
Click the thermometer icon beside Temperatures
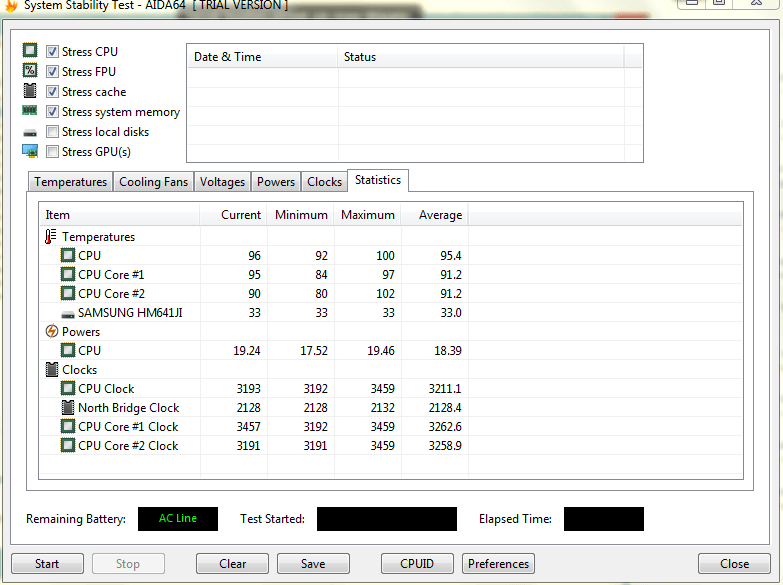(50, 236)
